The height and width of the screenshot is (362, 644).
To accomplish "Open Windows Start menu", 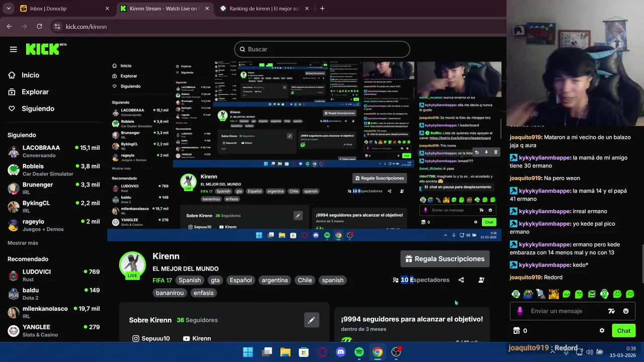I will (x=248, y=352).
